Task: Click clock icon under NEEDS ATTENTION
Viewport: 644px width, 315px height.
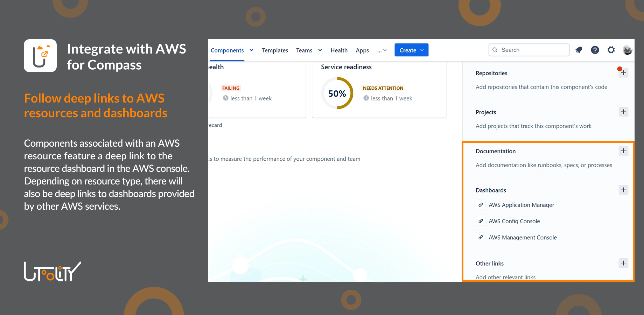Action: [366, 98]
